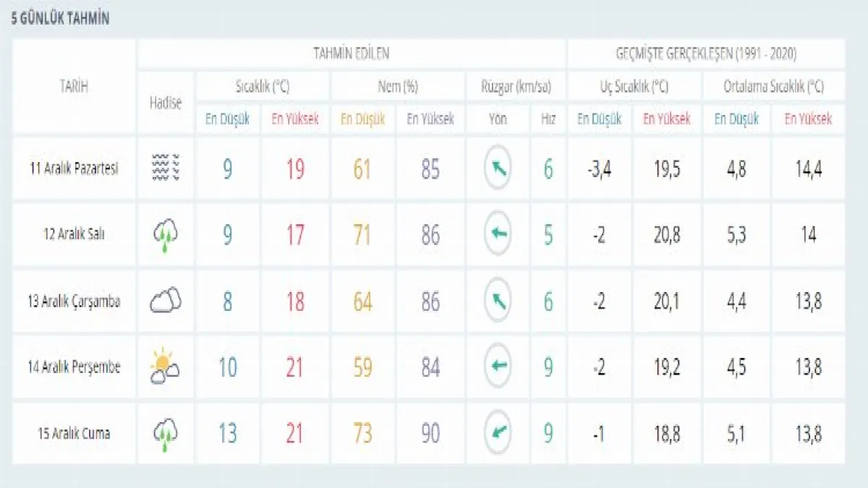Click the rain icon for 15 Aralık Cuma

click(x=166, y=433)
